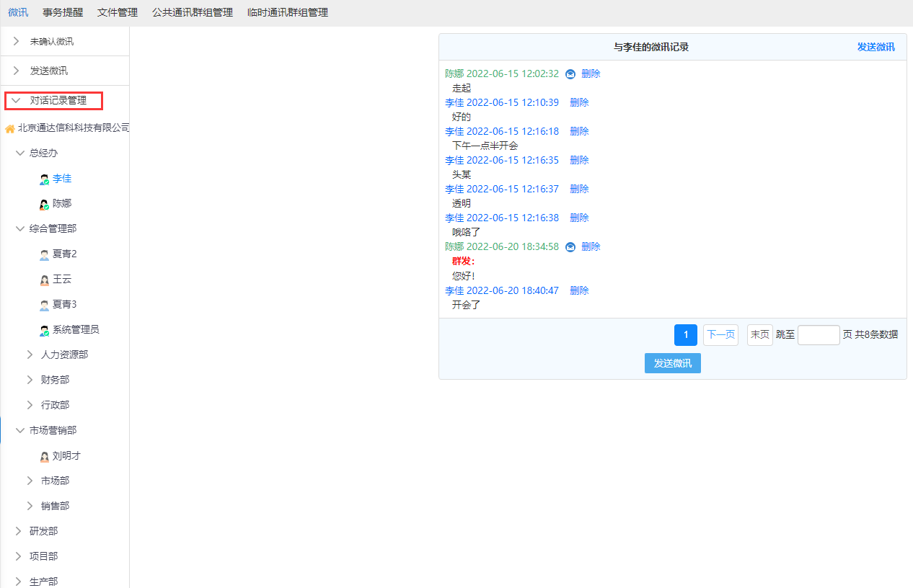Click the home icon beside 北京通达信科科技有限公司
Viewport: 913px width, 588px height.
(x=10, y=129)
